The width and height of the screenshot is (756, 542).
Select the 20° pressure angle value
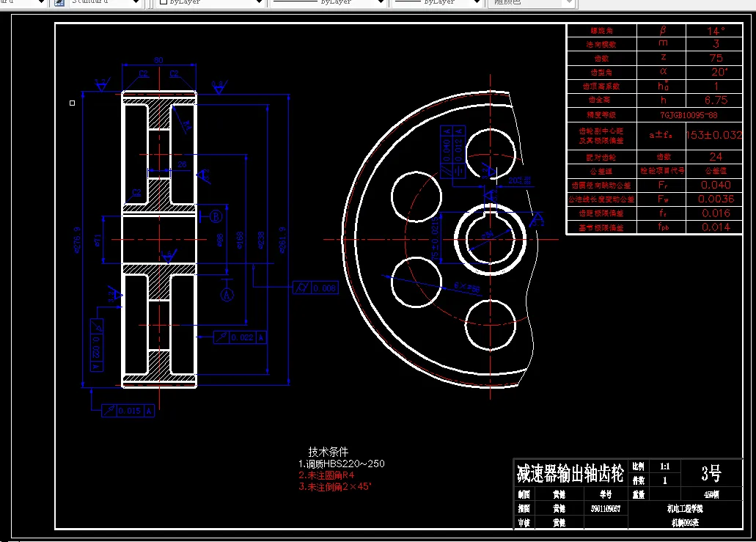click(x=719, y=72)
